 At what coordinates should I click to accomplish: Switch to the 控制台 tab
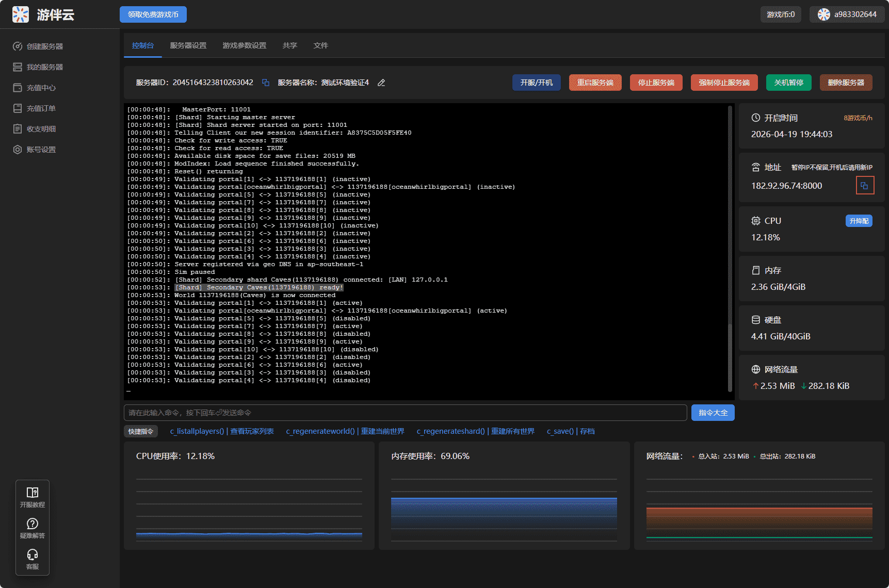pyautogui.click(x=143, y=45)
